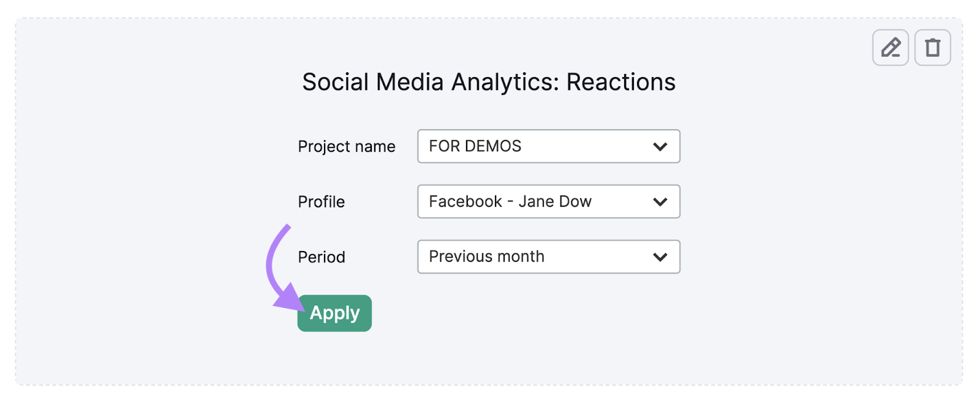Click the Previous month field value
The image size is (980, 404).
[486, 256]
